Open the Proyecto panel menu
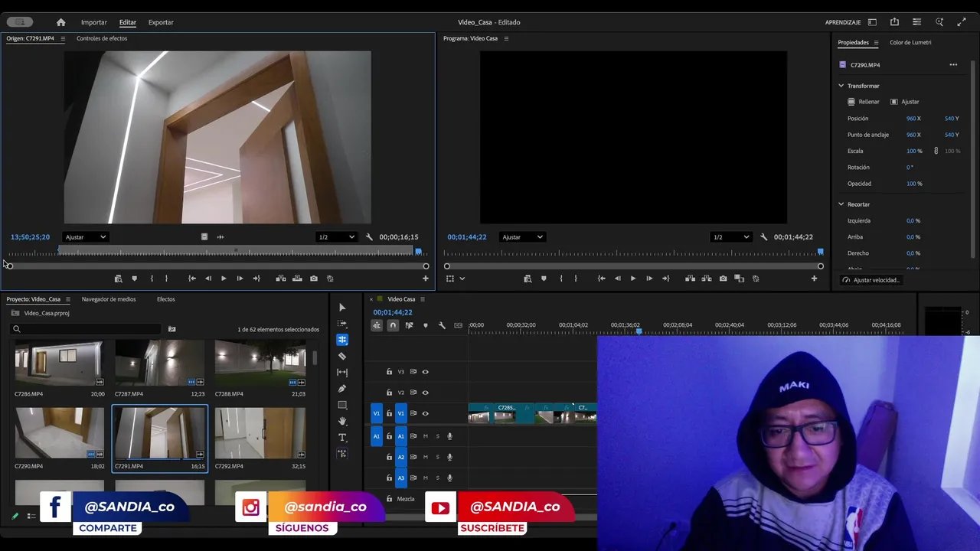Image resolution: width=980 pixels, height=551 pixels. pos(67,299)
